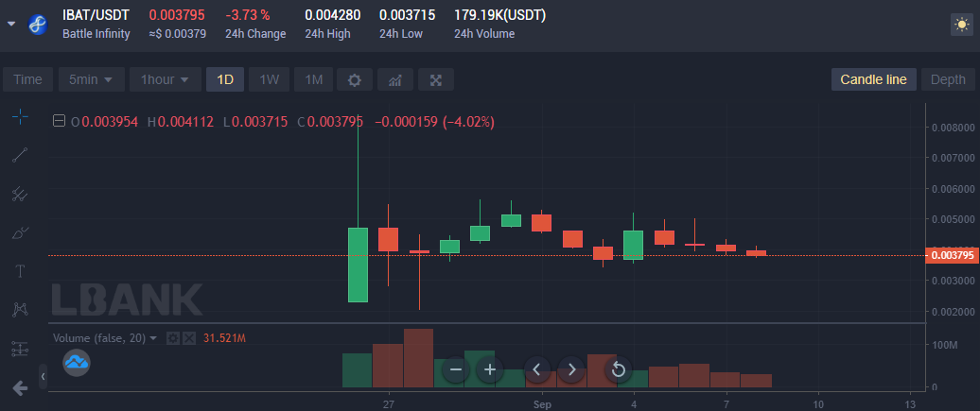This screenshot has height=411, width=980.
Task: Click the 24h Low value 0.003715
Action: [407, 16]
